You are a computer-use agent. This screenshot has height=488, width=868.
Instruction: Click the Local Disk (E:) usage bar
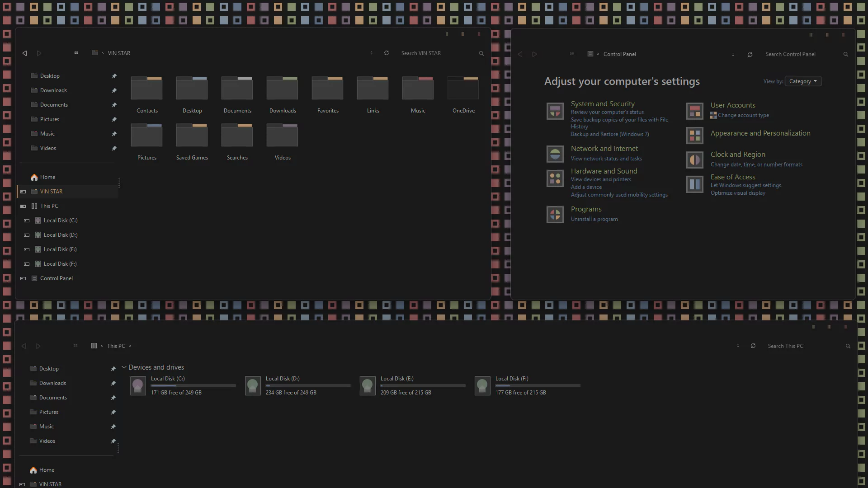[423, 386]
